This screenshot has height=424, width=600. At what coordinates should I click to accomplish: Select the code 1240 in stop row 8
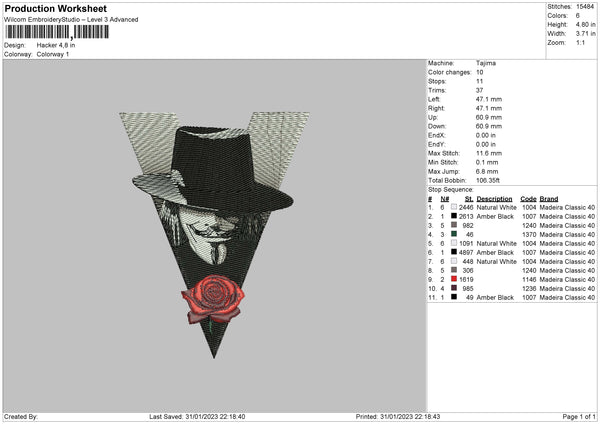pos(529,271)
